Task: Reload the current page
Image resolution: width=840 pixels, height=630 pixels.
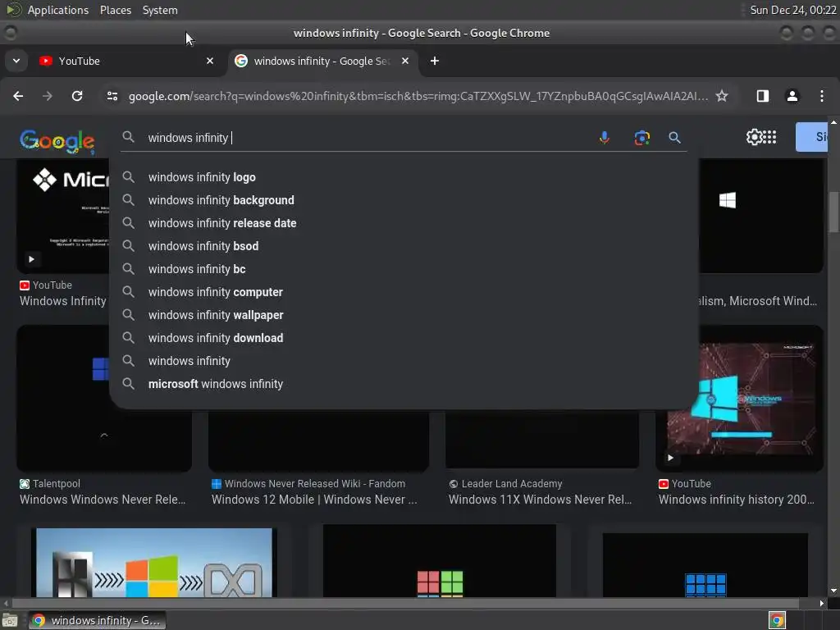Action: [77, 96]
